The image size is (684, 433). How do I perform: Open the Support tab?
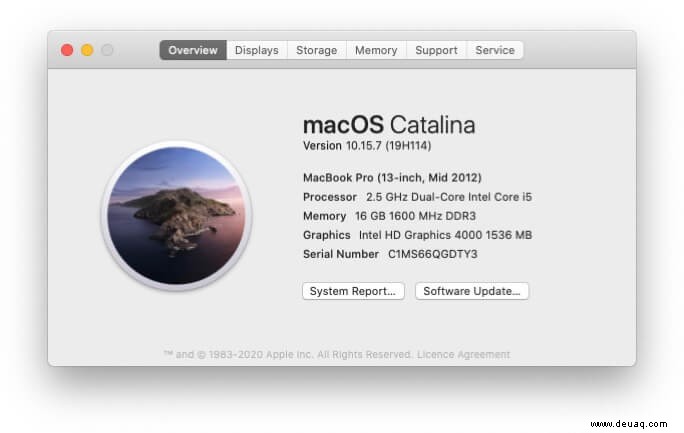[x=436, y=50]
